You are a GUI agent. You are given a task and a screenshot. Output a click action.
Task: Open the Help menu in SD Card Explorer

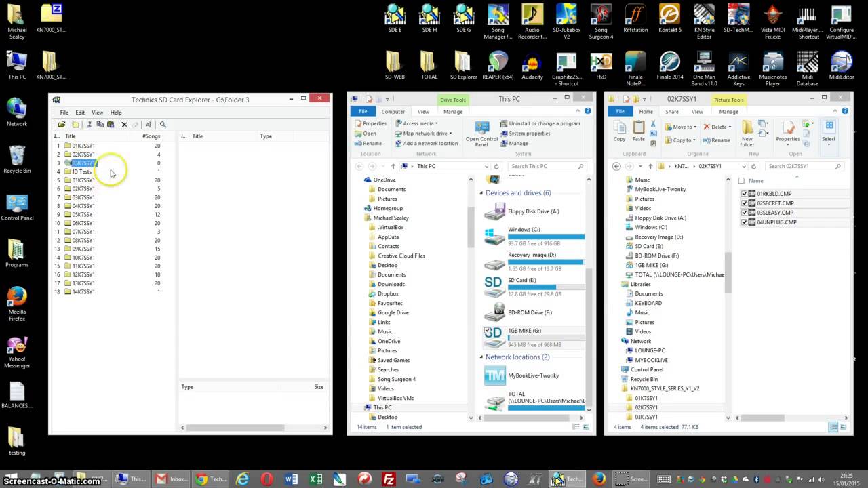[116, 113]
